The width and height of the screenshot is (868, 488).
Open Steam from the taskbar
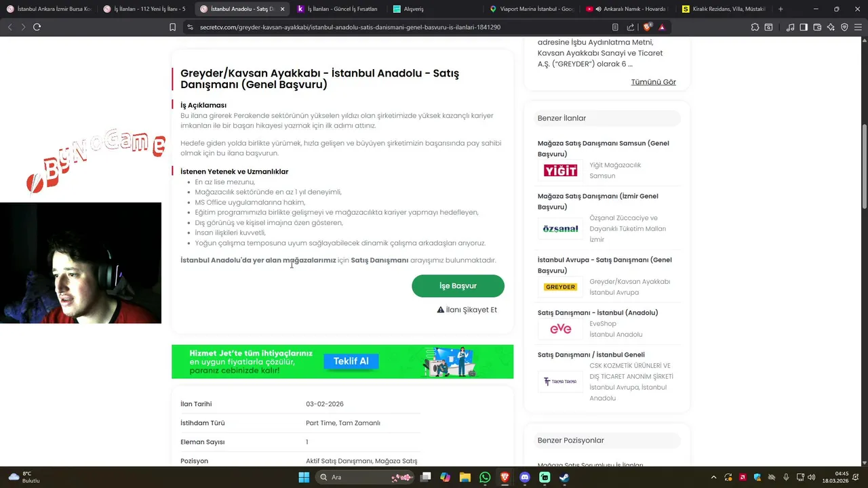click(x=564, y=477)
